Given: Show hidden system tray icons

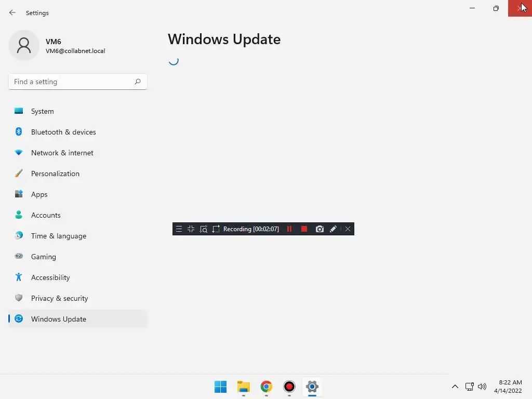Looking at the screenshot, I should (x=455, y=387).
